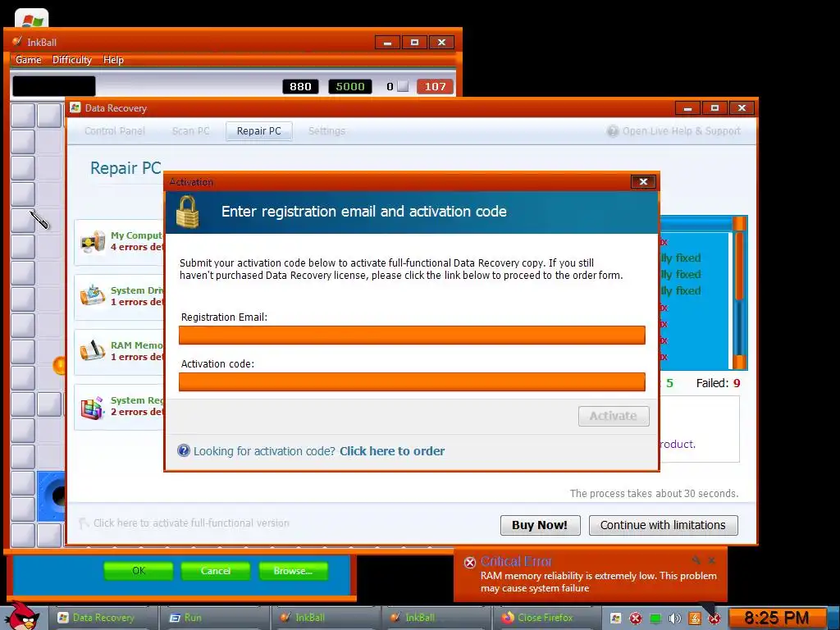Screen dimensions: 840x630
Task: Click 'activate full-functional version' link
Action: 191,523
